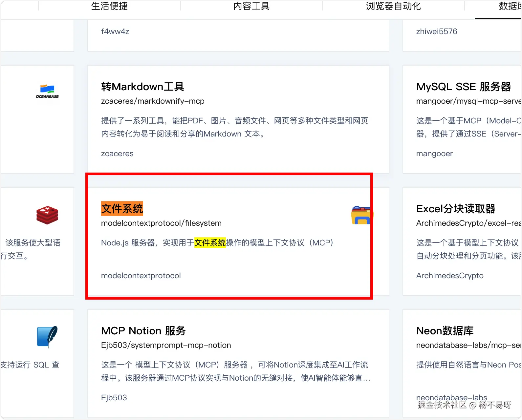Click author name Ejb503
Viewport: 522px width, 420px height.
[x=114, y=398]
